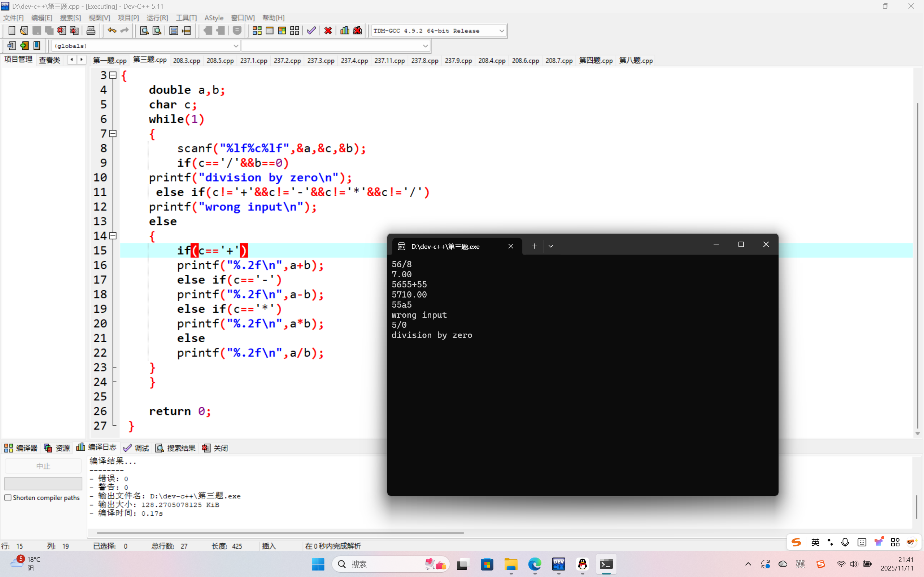Click the Profile analysis bar chart icon
The width and height of the screenshot is (924, 577).
pyautogui.click(x=344, y=31)
